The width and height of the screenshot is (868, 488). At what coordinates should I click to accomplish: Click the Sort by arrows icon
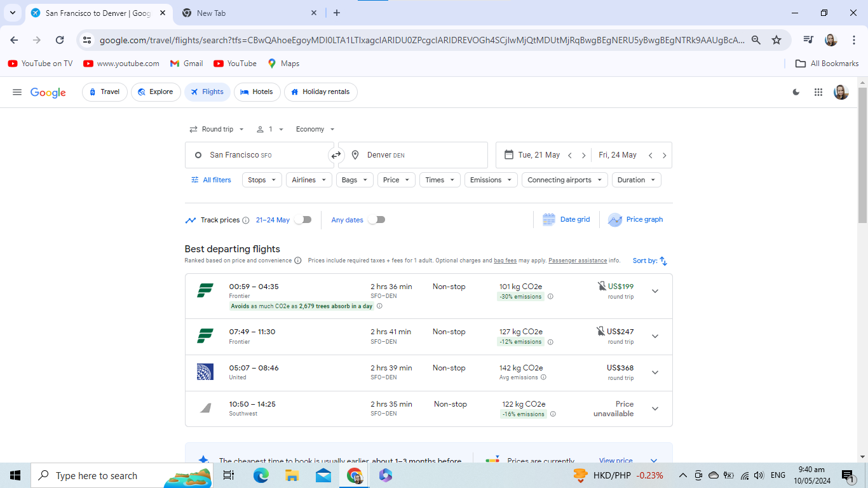coord(663,261)
